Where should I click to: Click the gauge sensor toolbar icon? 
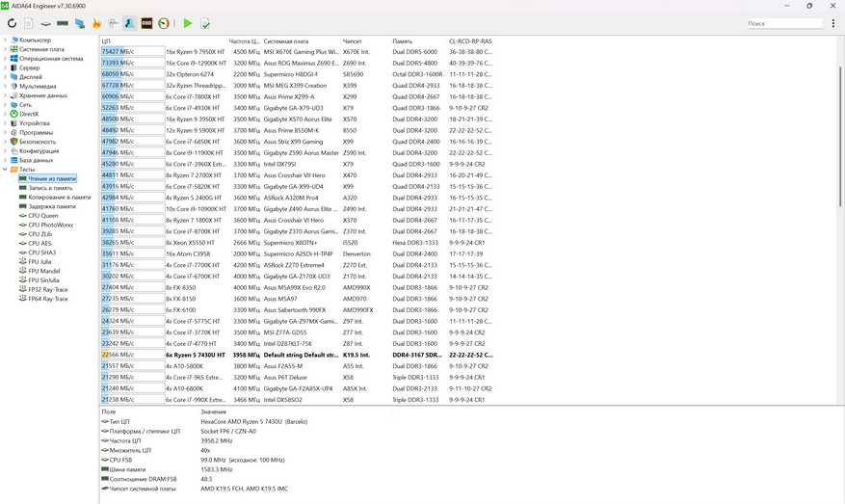164,23
